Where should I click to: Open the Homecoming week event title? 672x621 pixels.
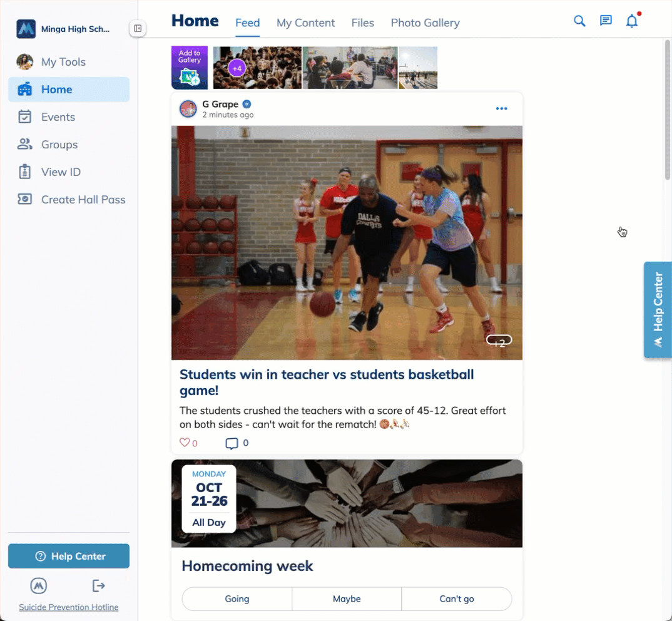pyautogui.click(x=247, y=566)
